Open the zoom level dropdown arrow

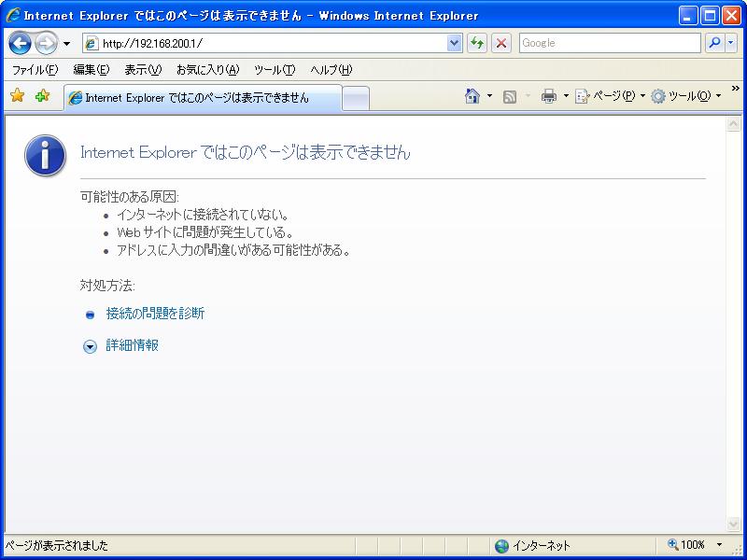click(719, 545)
